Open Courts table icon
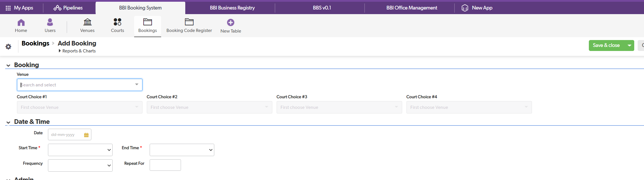 click(117, 22)
